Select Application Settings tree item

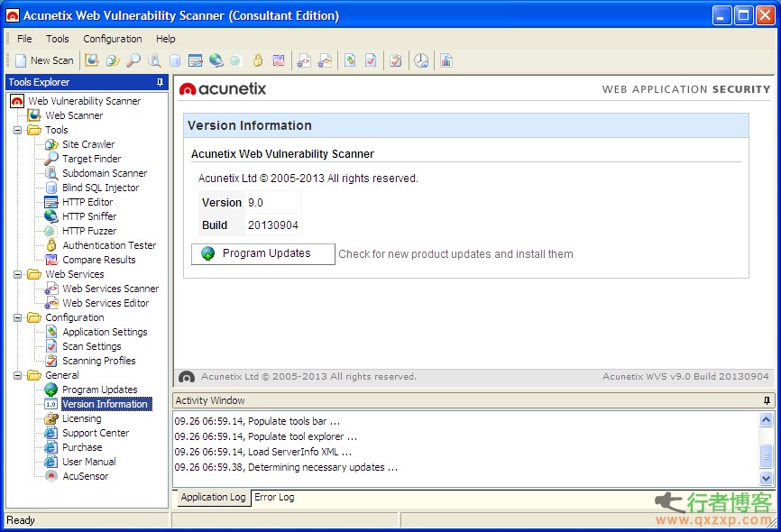pyautogui.click(x=106, y=332)
